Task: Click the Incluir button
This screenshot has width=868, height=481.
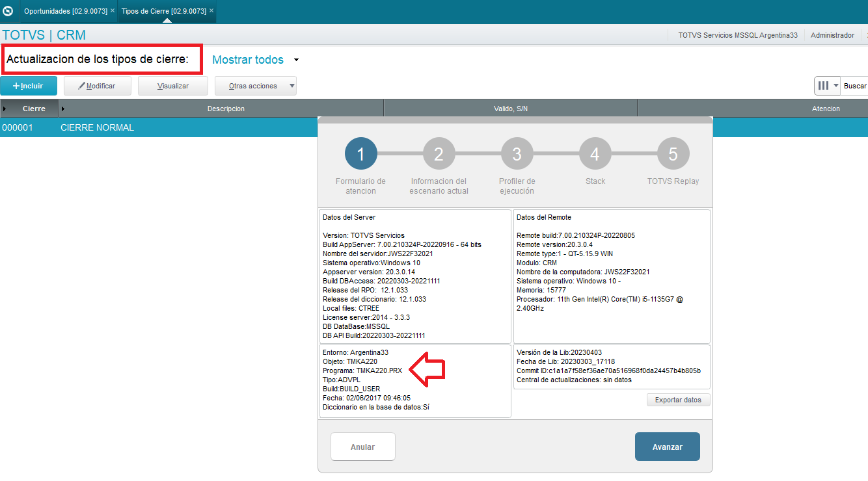Action: coord(29,86)
